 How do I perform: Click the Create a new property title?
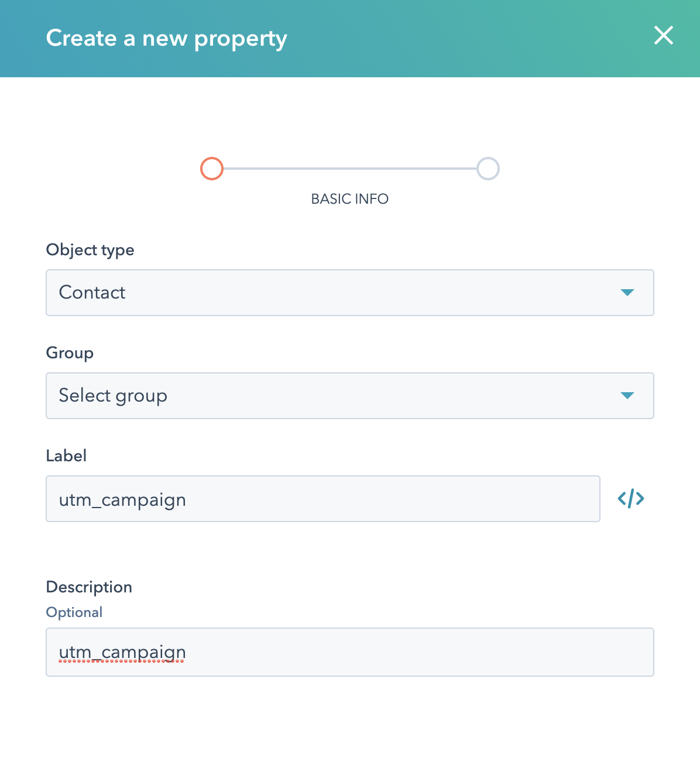click(166, 39)
